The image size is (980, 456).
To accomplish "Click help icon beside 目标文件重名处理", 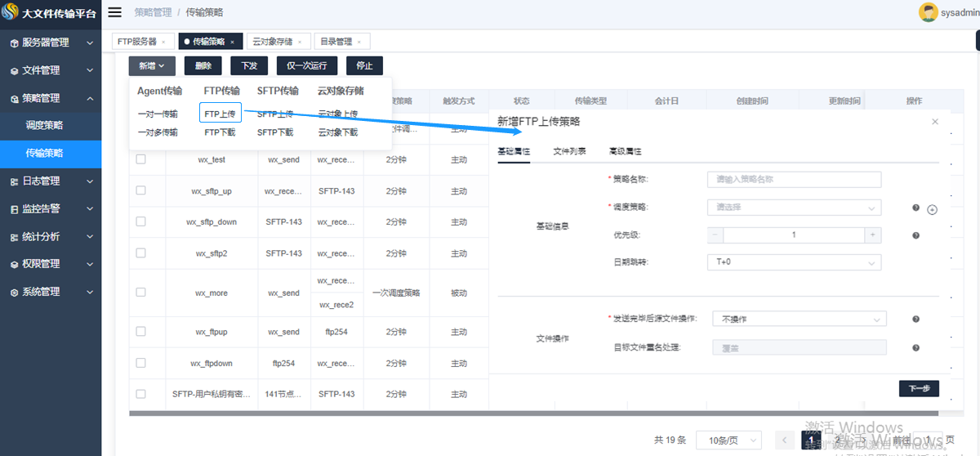I will coord(916,347).
